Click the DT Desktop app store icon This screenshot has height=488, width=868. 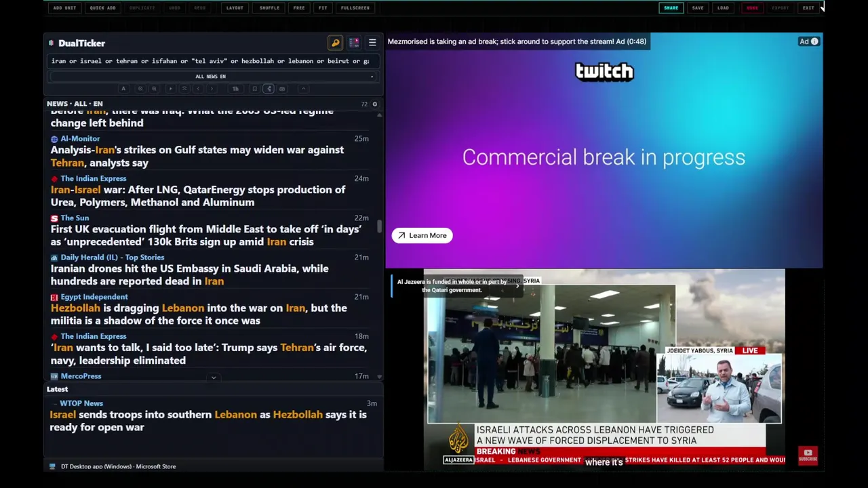[x=52, y=466]
